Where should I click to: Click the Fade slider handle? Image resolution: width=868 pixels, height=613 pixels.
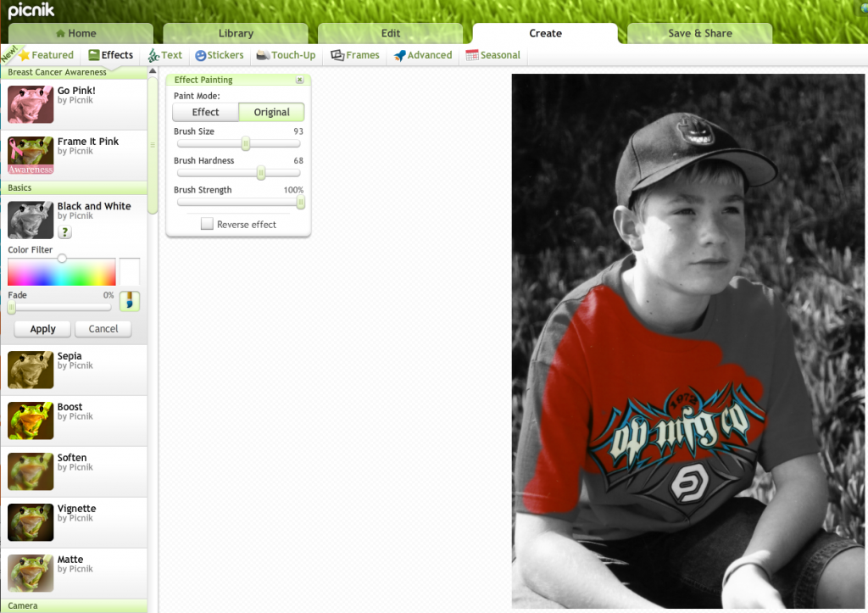[x=12, y=307]
